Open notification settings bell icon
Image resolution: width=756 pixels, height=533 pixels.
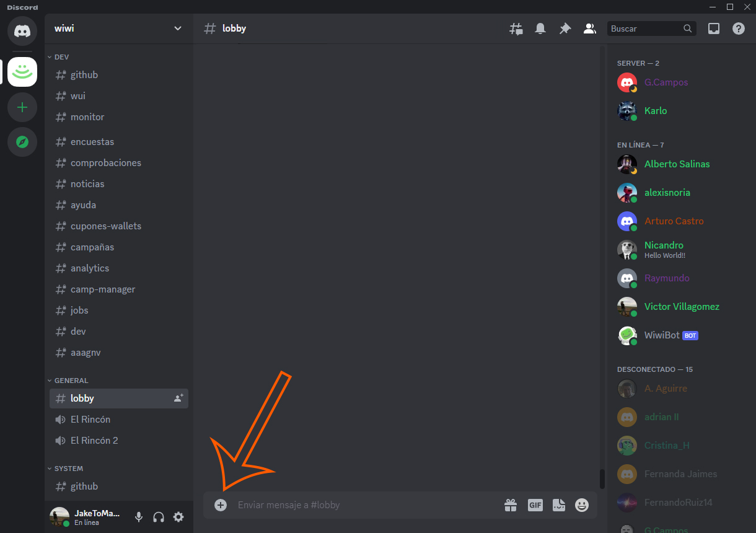tap(540, 29)
